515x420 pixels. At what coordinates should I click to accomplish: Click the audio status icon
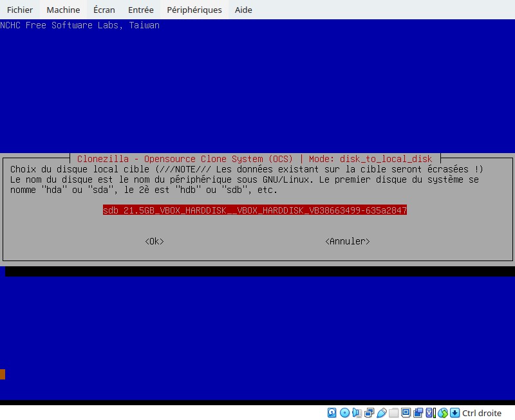click(x=357, y=413)
